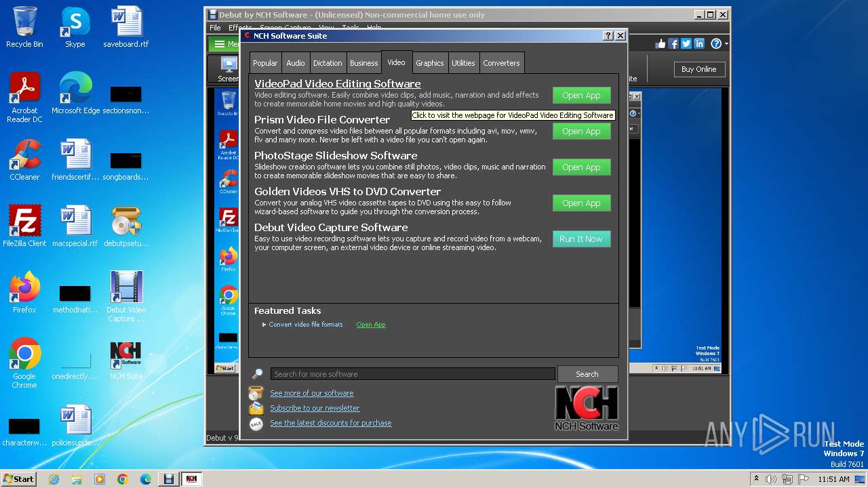Select macspecial.rtf desktop file
The width and height of the screenshot is (868, 488).
click(x=75, y=226)
